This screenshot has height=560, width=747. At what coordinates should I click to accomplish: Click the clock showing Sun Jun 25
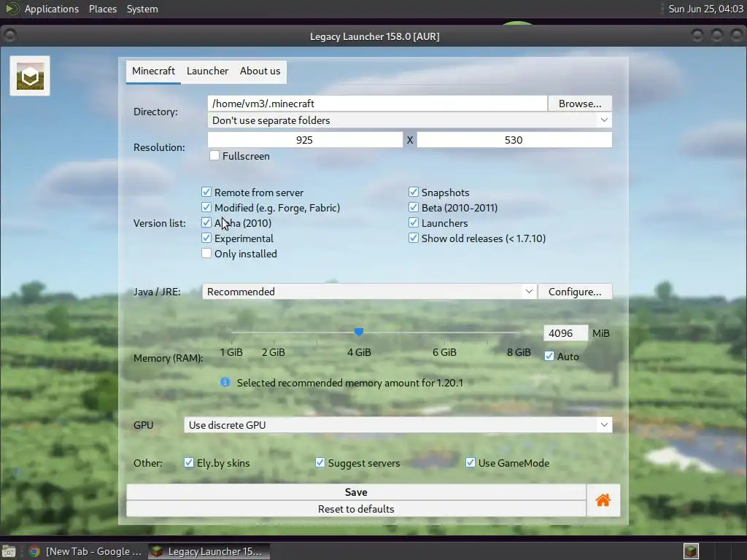pos(705,9)
